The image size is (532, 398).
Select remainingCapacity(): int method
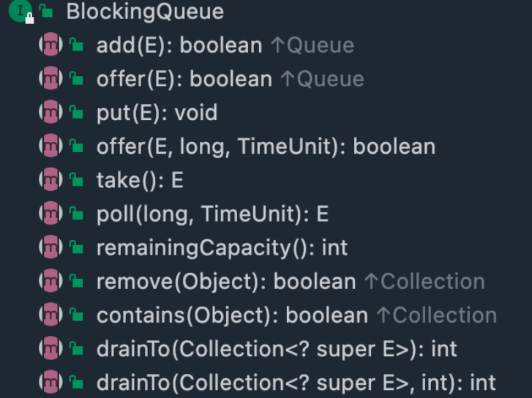click(x=222, y=247)
